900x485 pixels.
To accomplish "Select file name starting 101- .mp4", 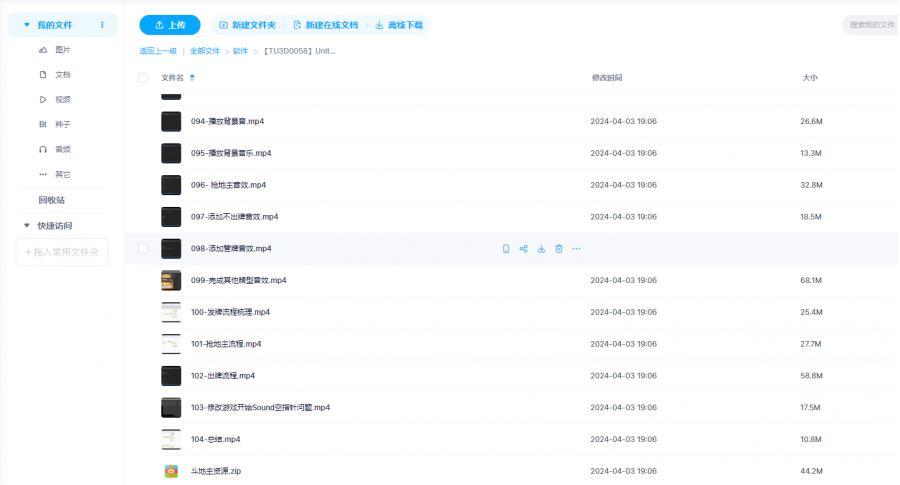I will pyautogui.click(x=226, y=344).
